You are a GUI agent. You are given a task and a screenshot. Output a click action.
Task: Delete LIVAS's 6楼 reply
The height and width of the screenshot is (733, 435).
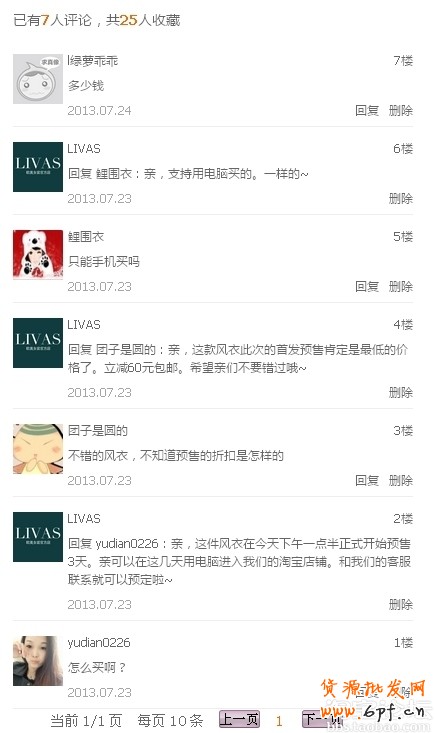pos(401,199)
